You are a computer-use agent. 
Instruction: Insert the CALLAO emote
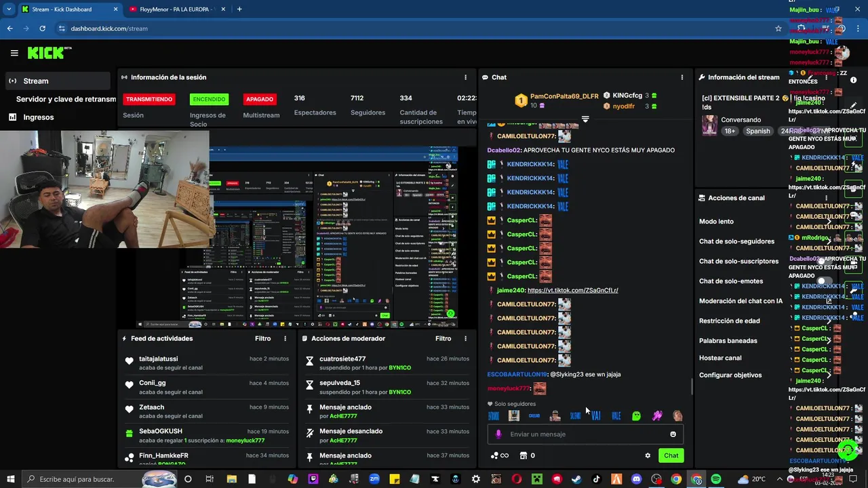pyautogui.click(x=534, y=415)
